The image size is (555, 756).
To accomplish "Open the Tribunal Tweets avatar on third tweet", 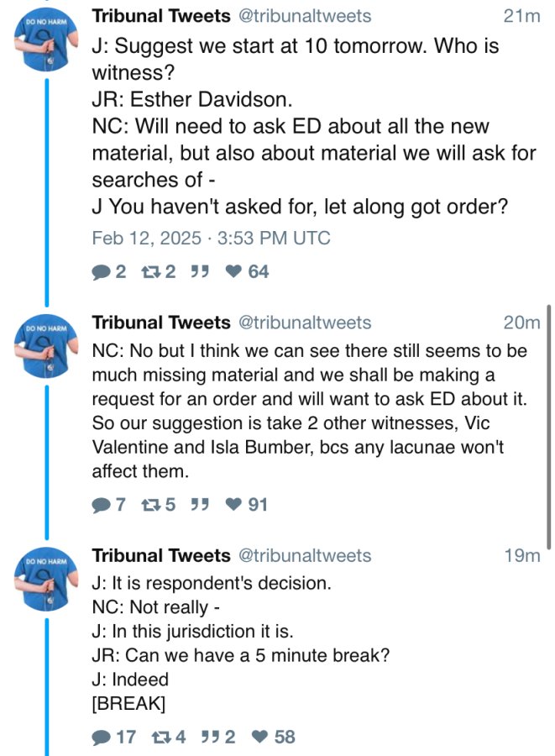I will [46, 579].
